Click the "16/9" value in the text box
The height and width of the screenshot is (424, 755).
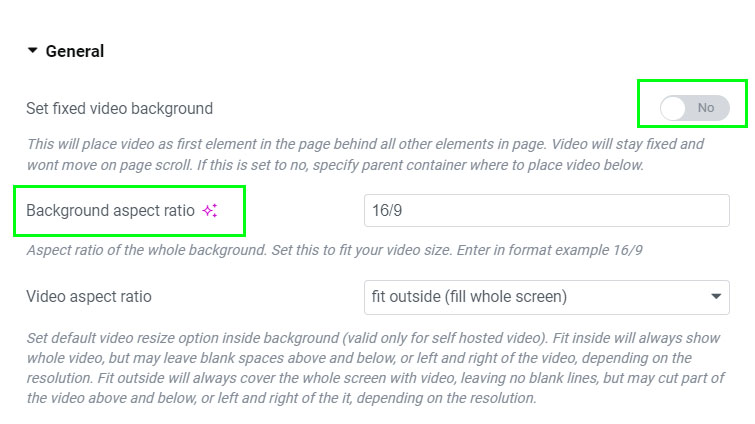click(x=386, y=211)
